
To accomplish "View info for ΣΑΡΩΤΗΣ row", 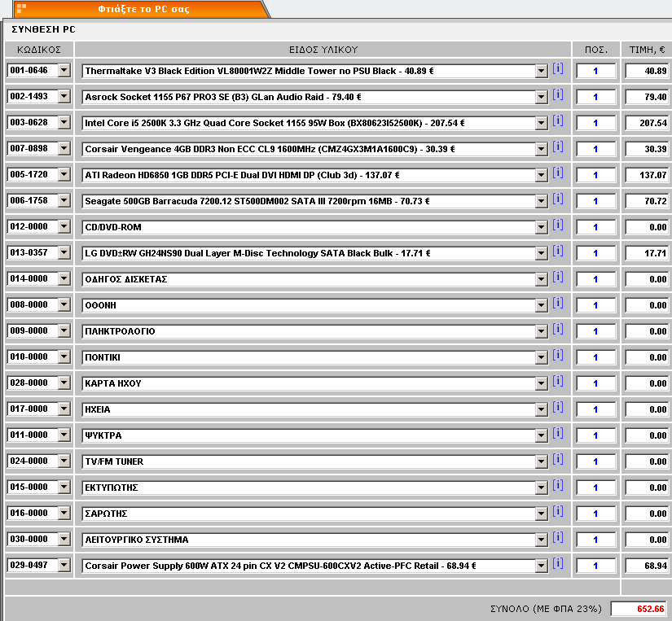I will tap(558, 511).
